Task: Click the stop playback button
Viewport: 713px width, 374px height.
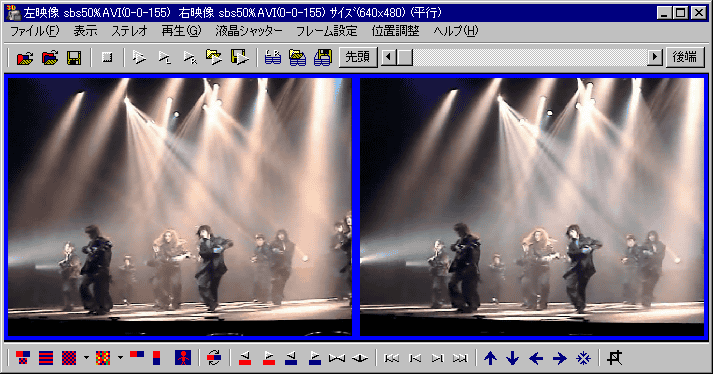Action: [x=107, y=57]
